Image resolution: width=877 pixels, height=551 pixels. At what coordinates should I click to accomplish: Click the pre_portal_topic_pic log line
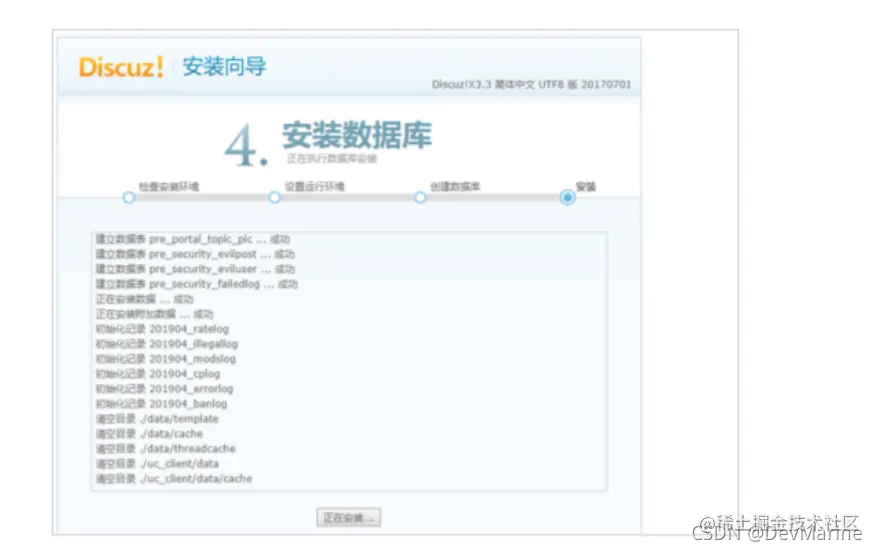pos(193,239)
